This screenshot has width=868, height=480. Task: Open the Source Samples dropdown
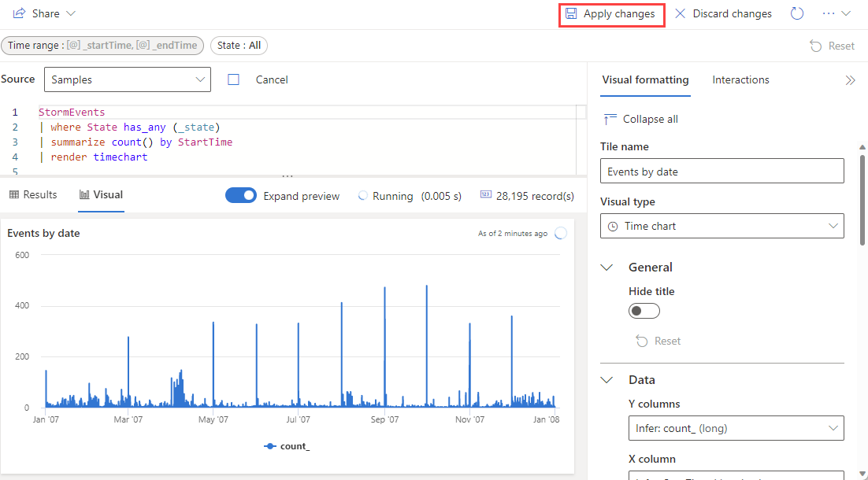127,79
